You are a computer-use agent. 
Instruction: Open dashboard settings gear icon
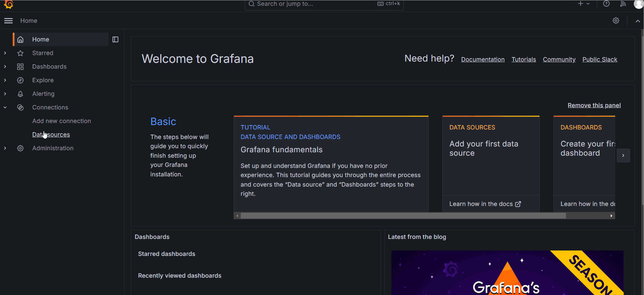click(616, 21)
